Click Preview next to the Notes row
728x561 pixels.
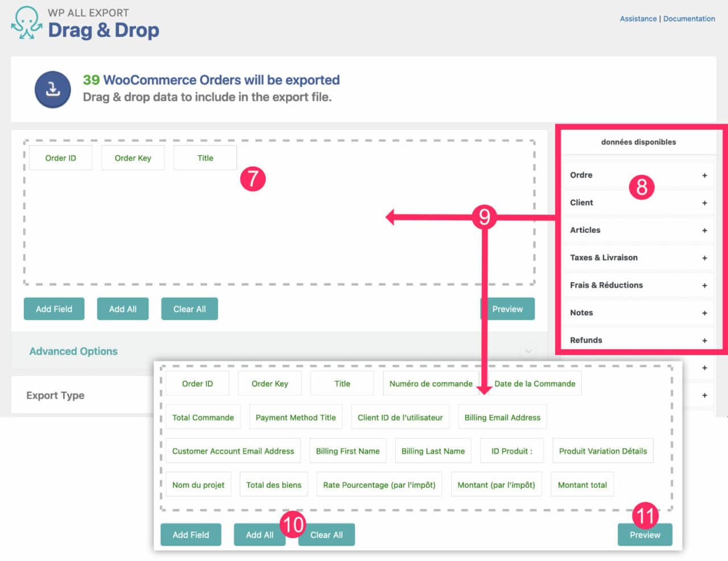pos(507,309)
